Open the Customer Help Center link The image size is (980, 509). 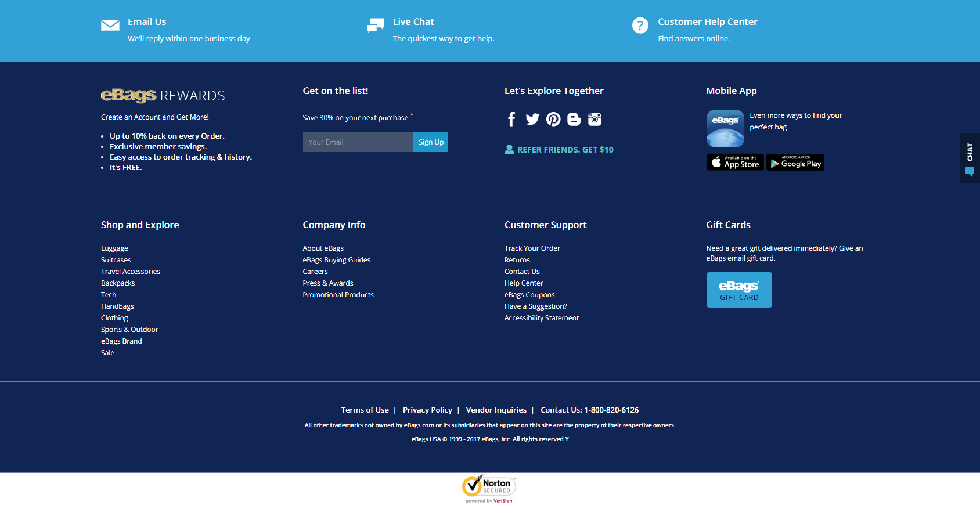[x=708, y=22]
